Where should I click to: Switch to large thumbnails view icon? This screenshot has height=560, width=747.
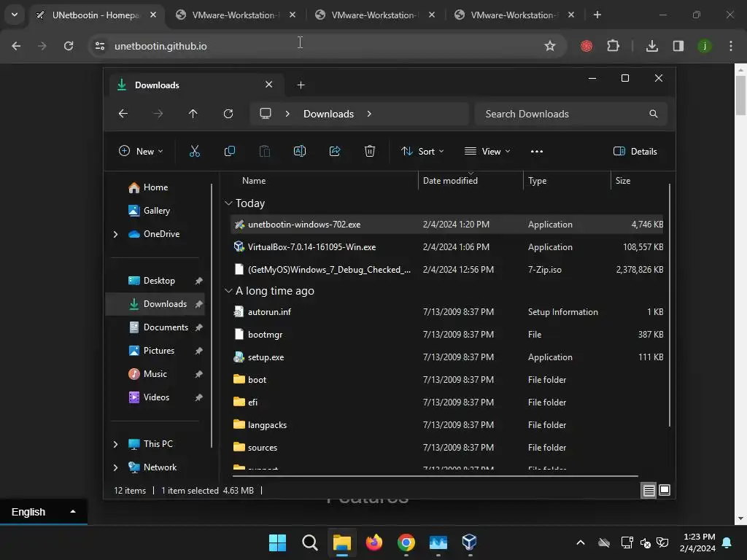pos(665,491)
